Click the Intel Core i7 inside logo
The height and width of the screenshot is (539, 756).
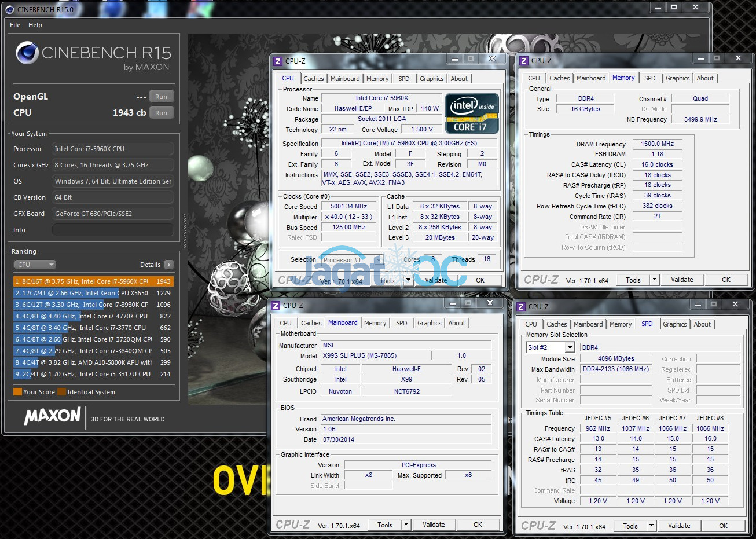tap(472, 113)
